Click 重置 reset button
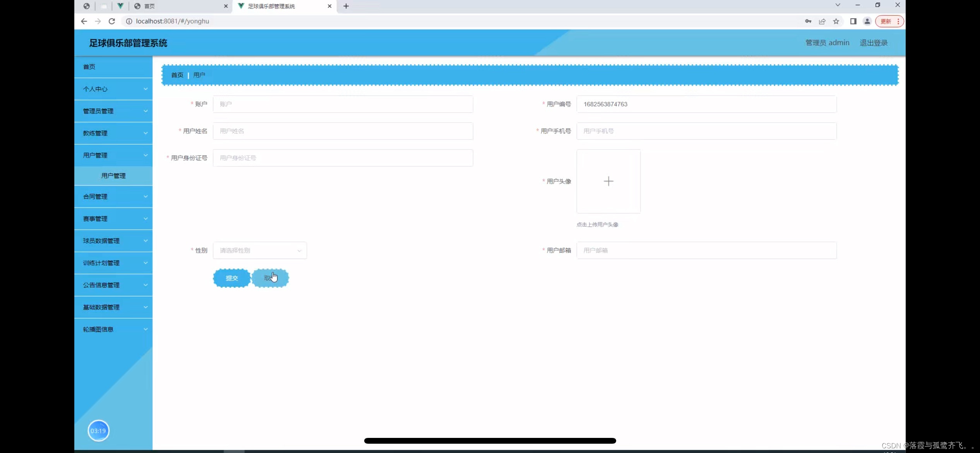The width and height of the screenshot is (980, 453). point(270,278)
